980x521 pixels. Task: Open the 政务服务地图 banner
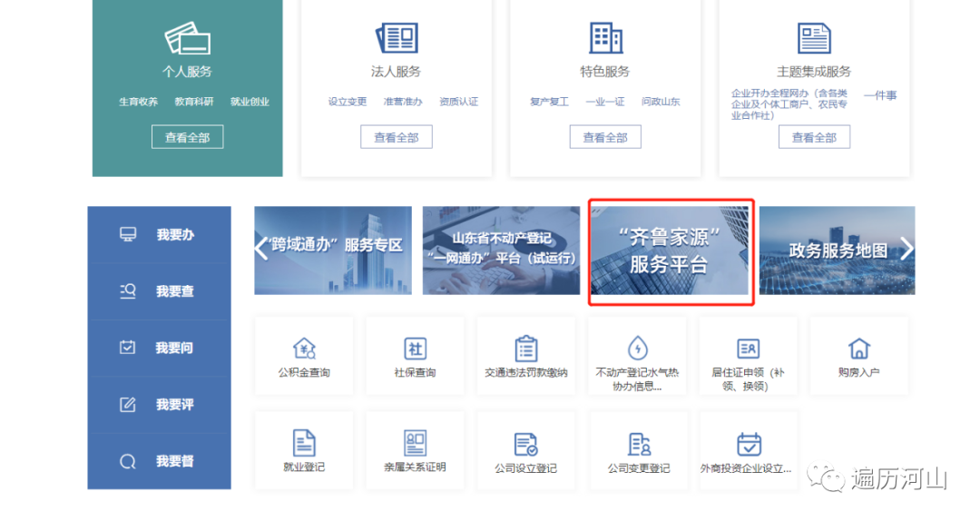point(838,251)
